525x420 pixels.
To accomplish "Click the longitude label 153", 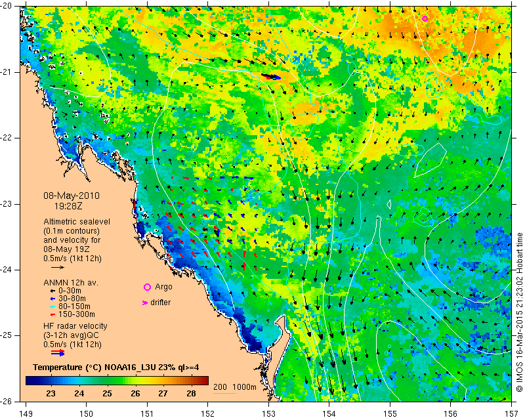I will [268, 414].
